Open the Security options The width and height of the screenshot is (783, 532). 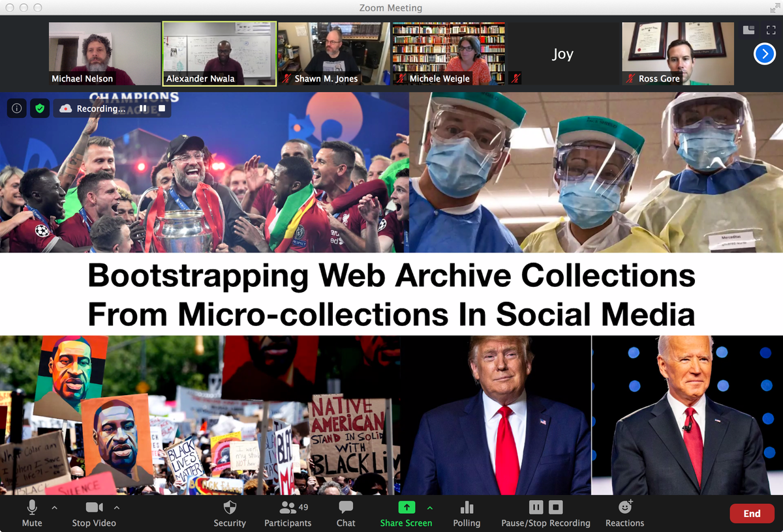coord(230,513)
